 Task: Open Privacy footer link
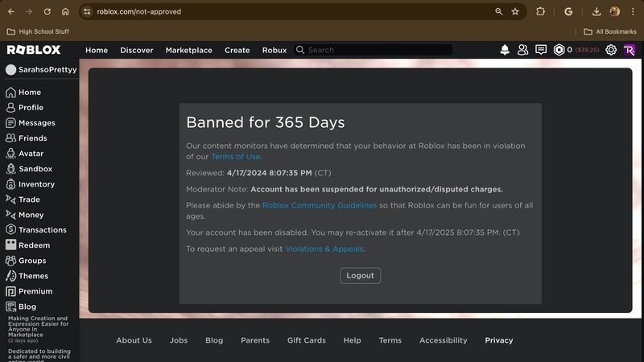pyautogui.click(x=499, y=340)
